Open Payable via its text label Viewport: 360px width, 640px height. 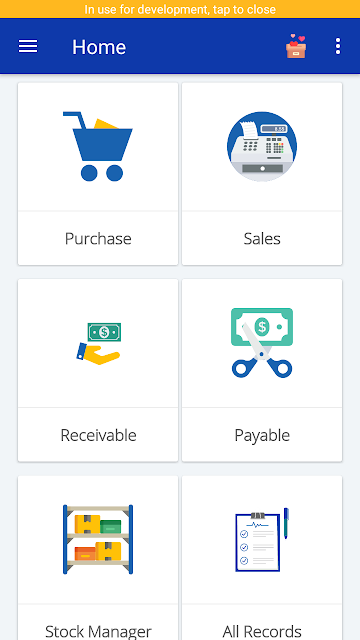262,436
